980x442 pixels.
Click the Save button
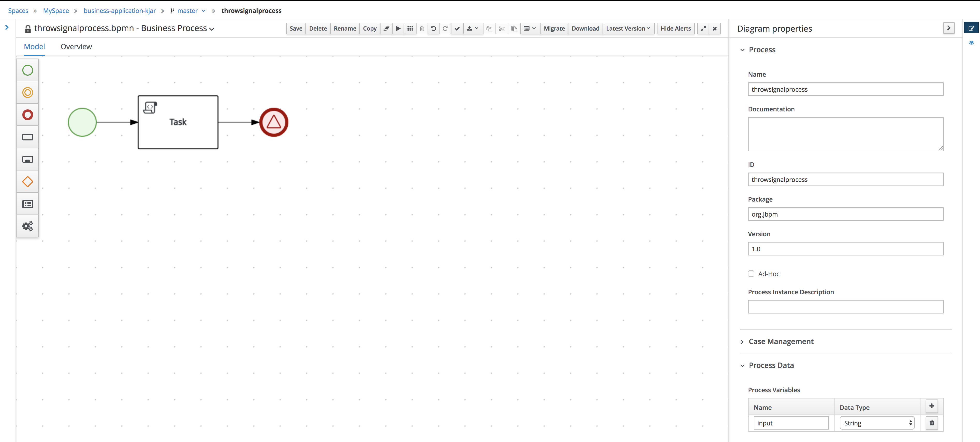coord(296,28)
